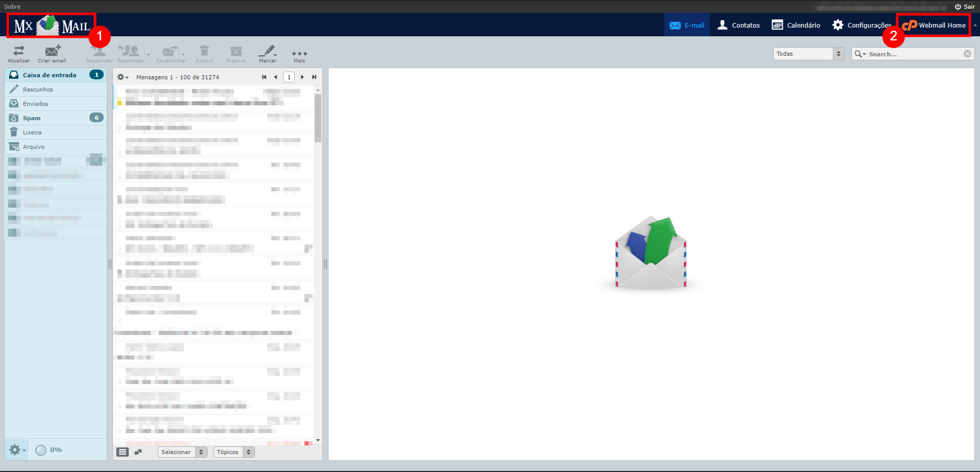This screenshot has width=980, height=472.
Task: Switch to list view mode
Action: point(123,452)
